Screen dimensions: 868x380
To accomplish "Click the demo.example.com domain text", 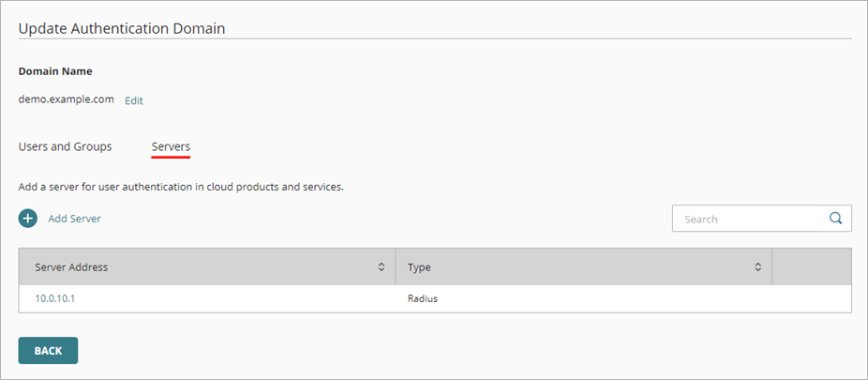I will tap(66, 99).
